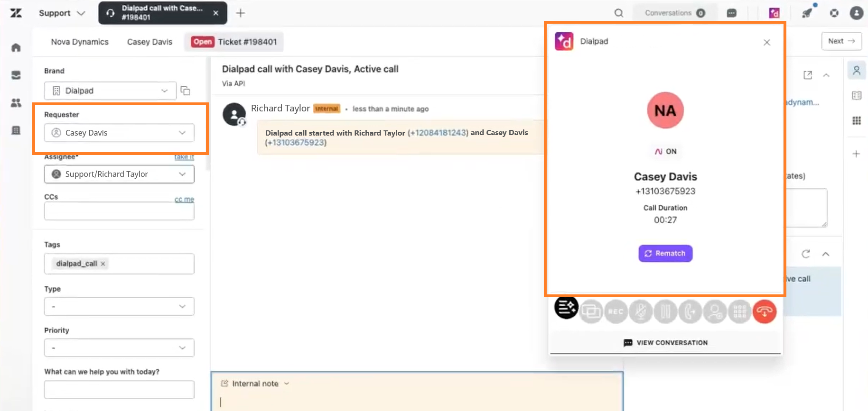The height and width of the screenshot is (411, 868).
Task: Click the +13103675923 link in the note
Action: (296, 143)
